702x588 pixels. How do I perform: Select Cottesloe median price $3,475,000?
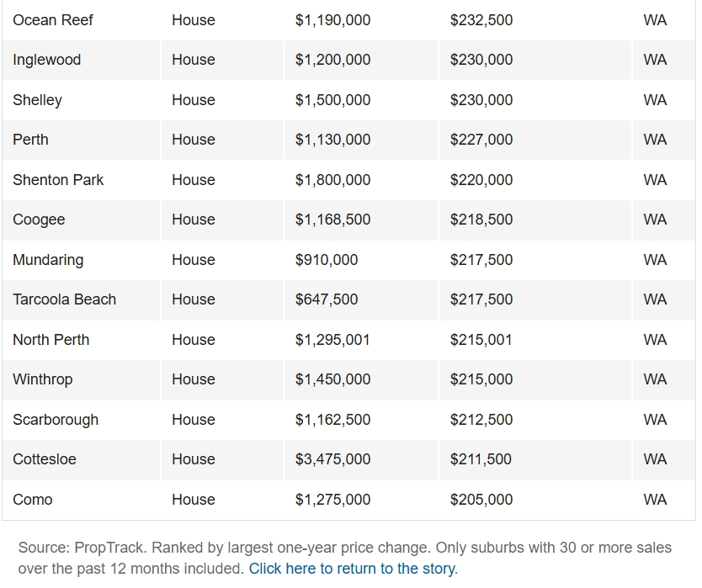pyautogui.click(x=332, y=459)
